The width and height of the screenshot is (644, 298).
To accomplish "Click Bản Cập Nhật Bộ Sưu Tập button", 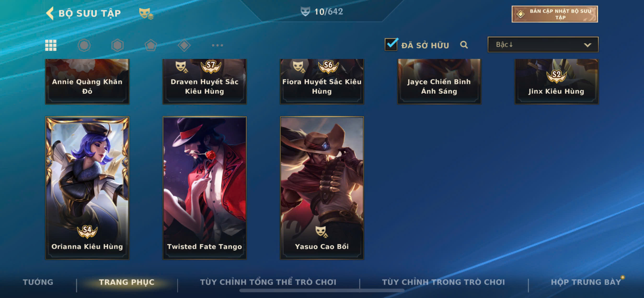I will point(554,14).
